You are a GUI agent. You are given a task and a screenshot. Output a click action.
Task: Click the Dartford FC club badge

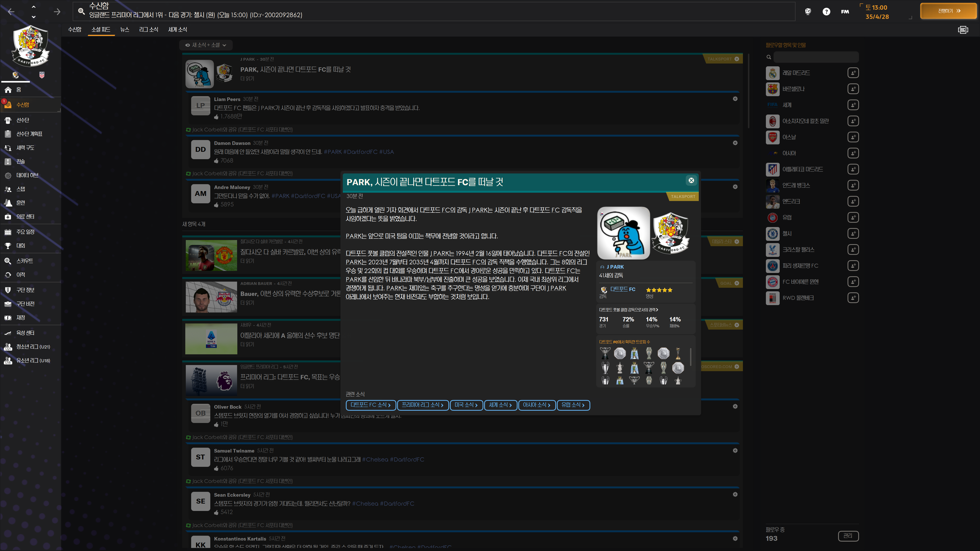[30, 46]
